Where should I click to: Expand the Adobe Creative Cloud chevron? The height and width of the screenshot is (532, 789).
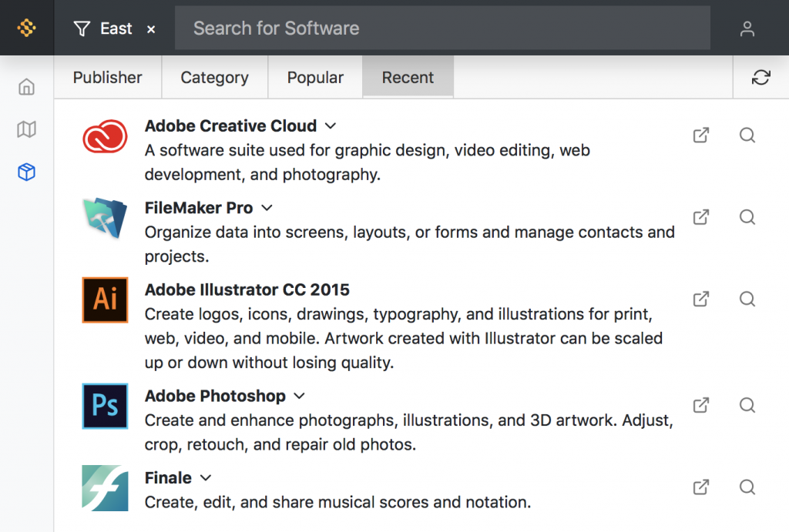click(x=330, y=125)
